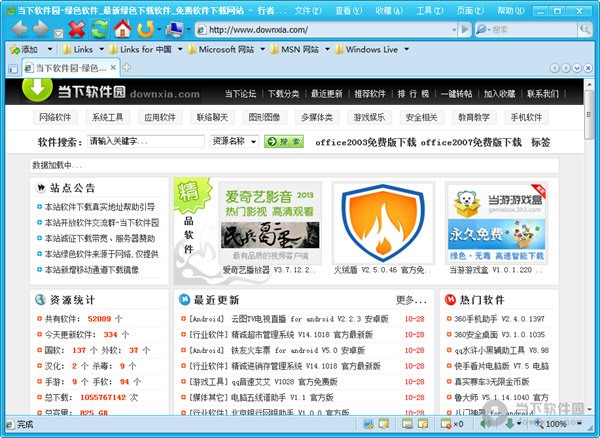Click the 软件搜索 keyword input field
The image size is (600, 438).
pyautogui.click(x=146, y=142)
